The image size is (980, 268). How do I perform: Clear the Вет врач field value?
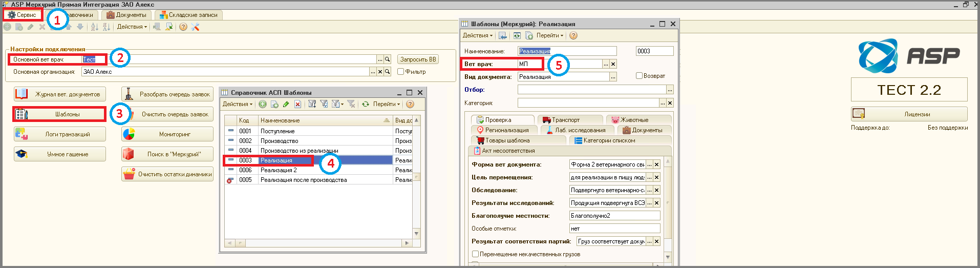613,64
